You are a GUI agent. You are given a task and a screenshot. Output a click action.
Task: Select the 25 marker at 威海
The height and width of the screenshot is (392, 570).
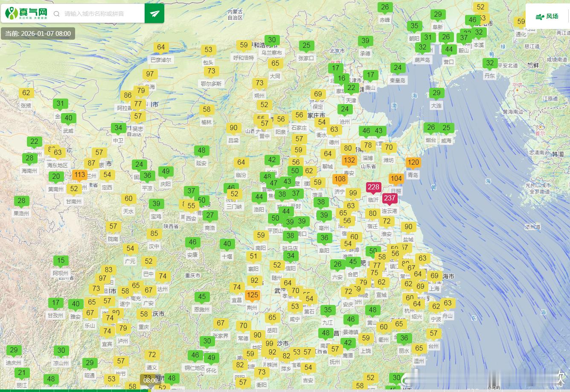point(446,128)
